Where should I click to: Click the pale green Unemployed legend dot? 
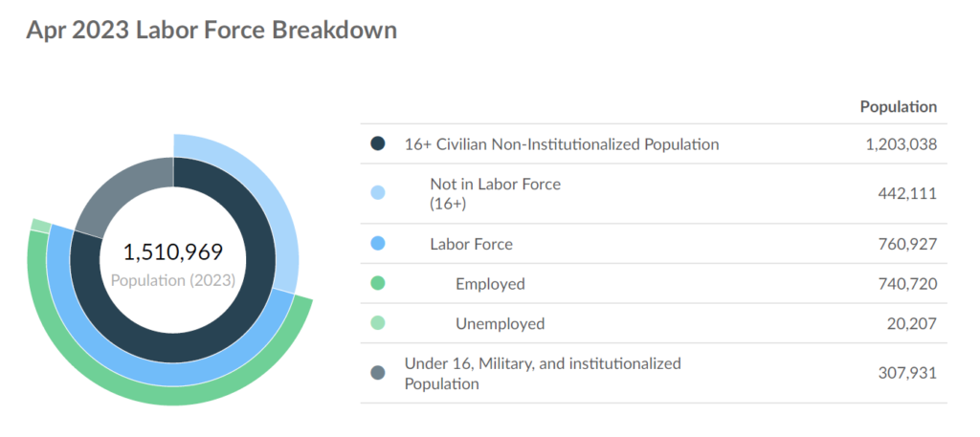coord(377,323)
